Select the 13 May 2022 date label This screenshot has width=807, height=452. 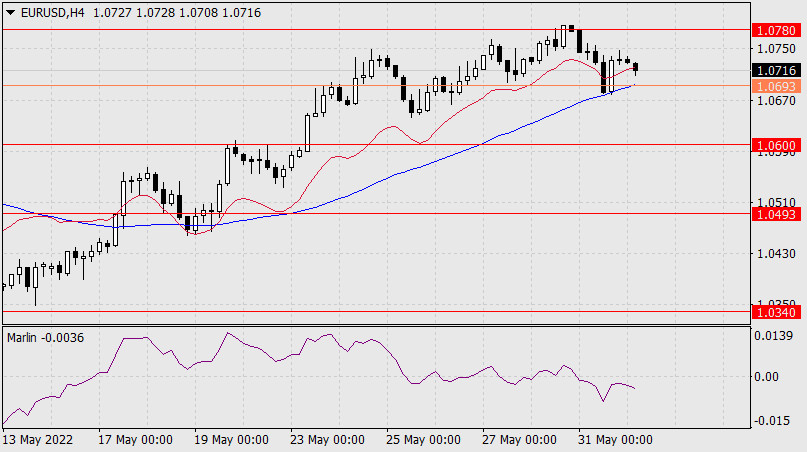click(x=38, y=440)
